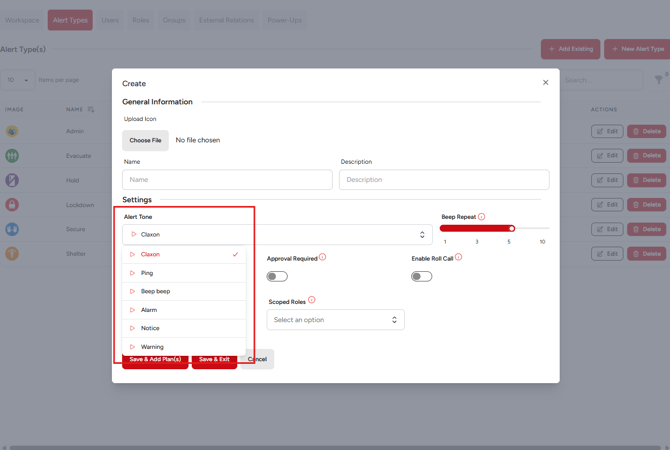This screenshot has width=670, height=450.
Task: Click the Name input field
Action: click(227, 180)
